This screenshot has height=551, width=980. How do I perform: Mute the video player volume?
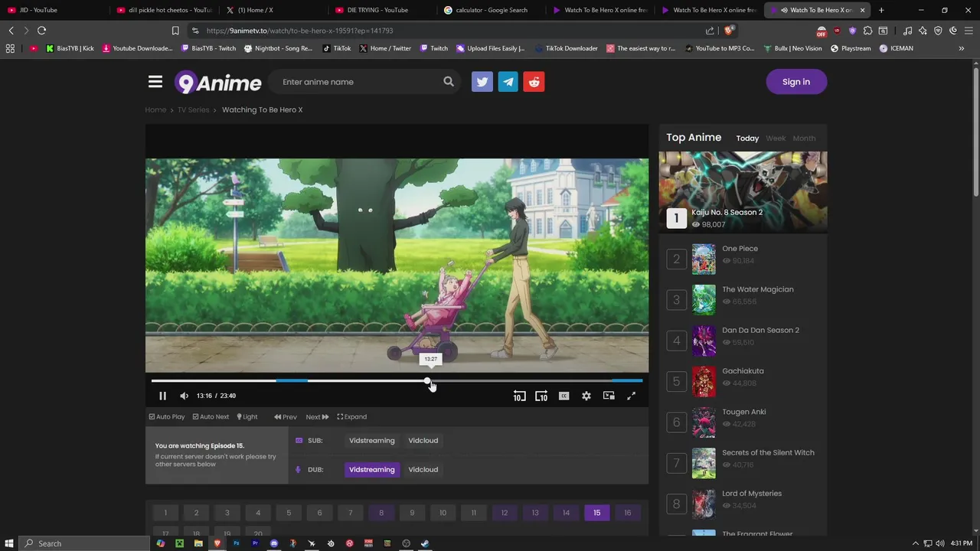point(184,396)
